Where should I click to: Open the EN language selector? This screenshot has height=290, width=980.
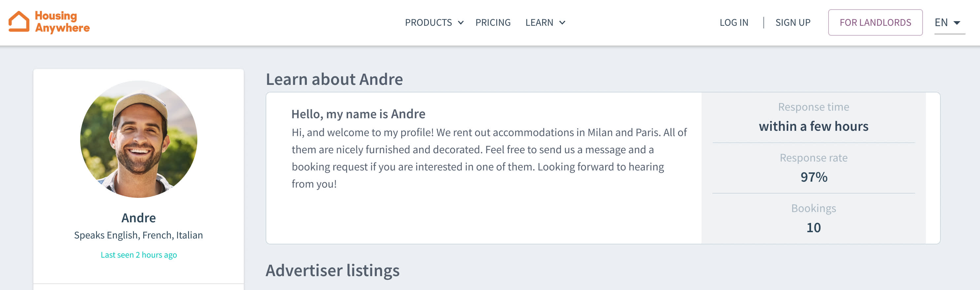click(941, 22)
